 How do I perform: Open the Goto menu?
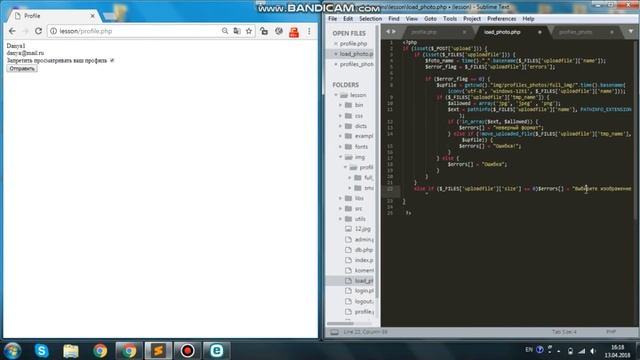pos(430,19)
